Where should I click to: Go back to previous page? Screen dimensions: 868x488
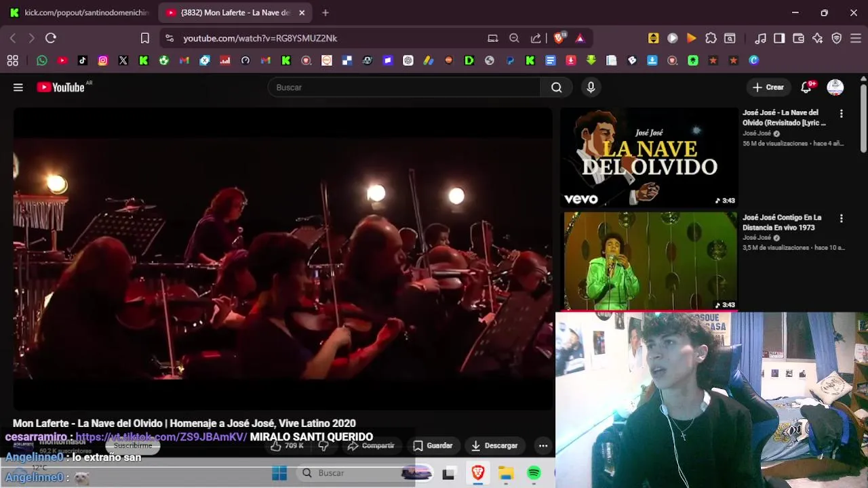point(13,39)
